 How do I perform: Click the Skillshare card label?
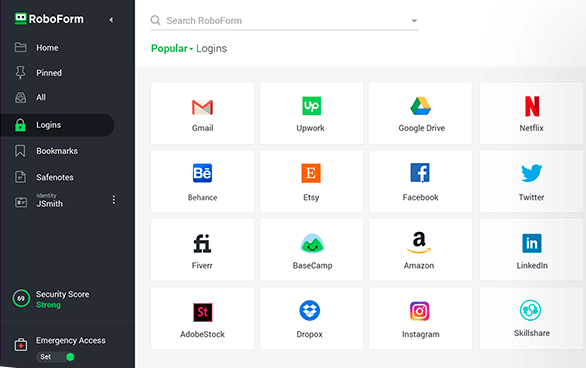coord(532,333)
